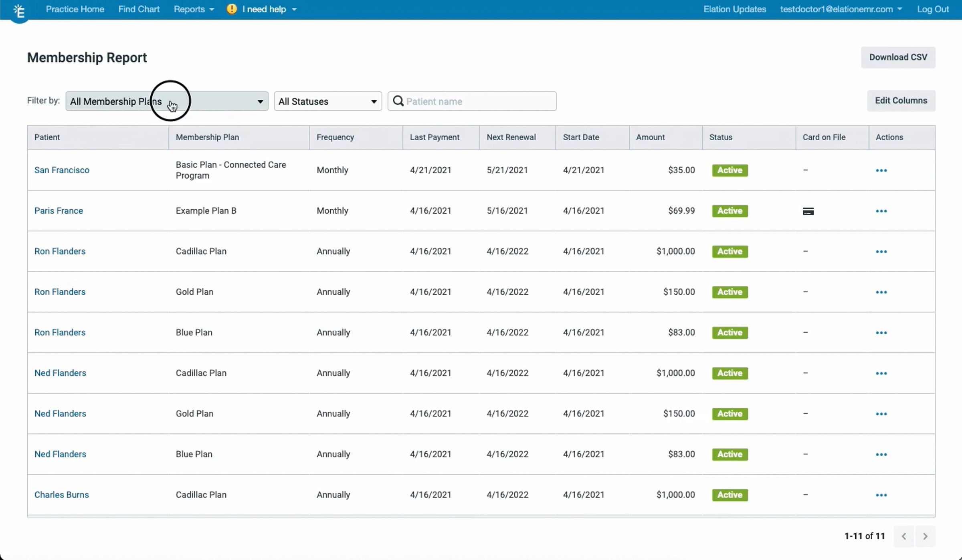Go to the next results page
The height and width of the screenshot is (560, 962).
coord(925,536)
